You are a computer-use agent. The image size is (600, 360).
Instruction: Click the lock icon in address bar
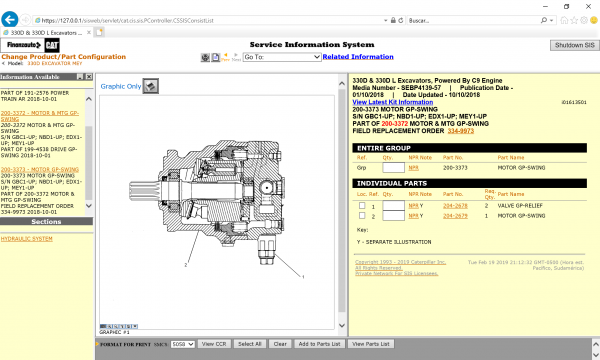click(393, 20)
